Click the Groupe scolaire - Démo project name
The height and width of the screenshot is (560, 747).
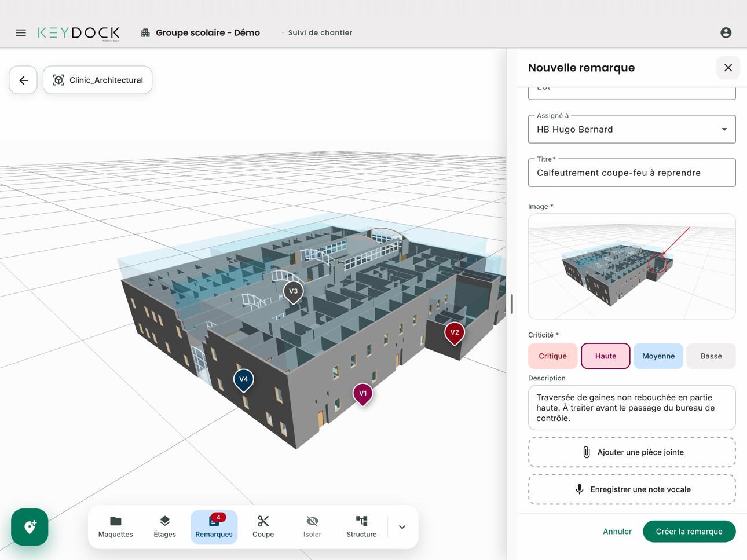click(x=208, y=33)
